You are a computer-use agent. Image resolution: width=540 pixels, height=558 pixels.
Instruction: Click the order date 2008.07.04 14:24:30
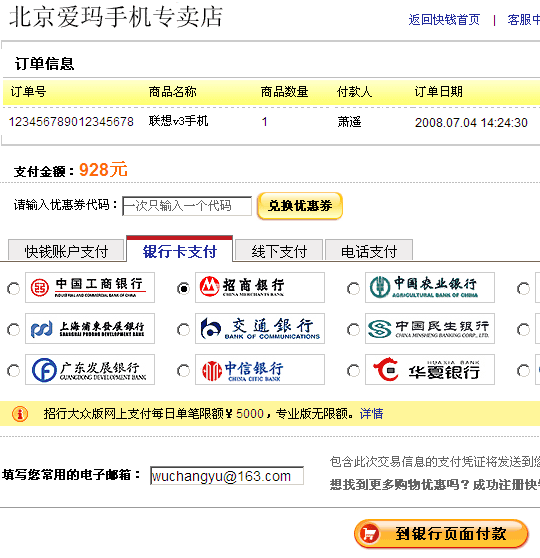pos(471,123)
